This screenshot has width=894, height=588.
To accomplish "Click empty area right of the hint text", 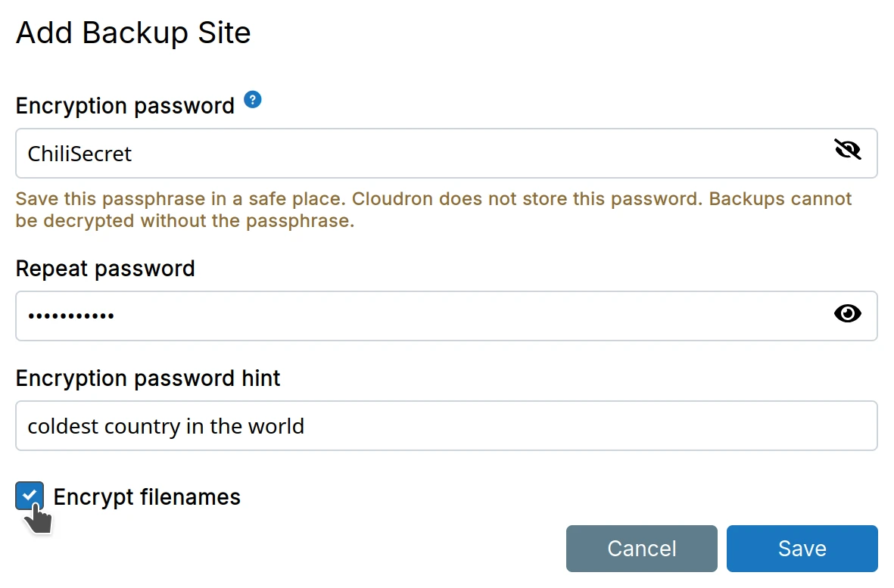I will [590, 426].
